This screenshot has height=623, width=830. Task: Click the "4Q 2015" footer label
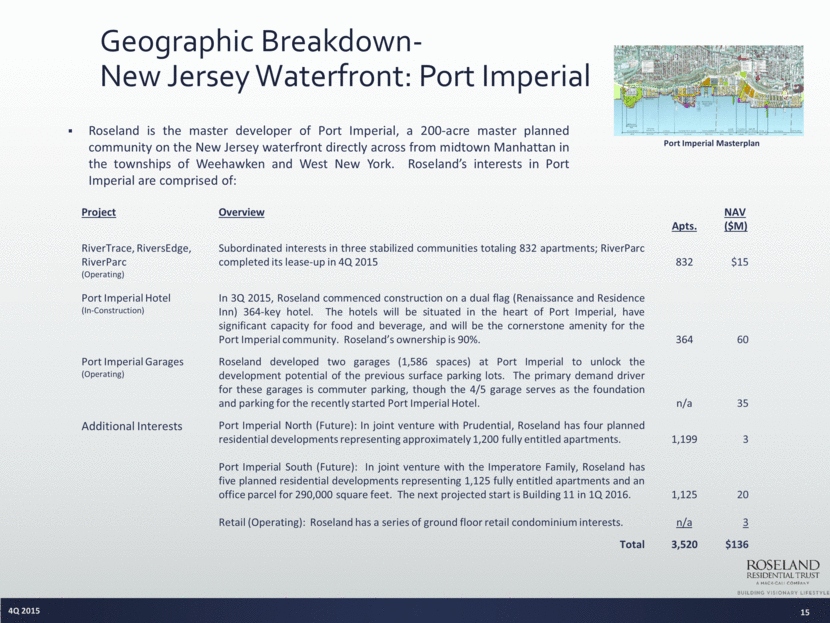[x=24, y=611]
